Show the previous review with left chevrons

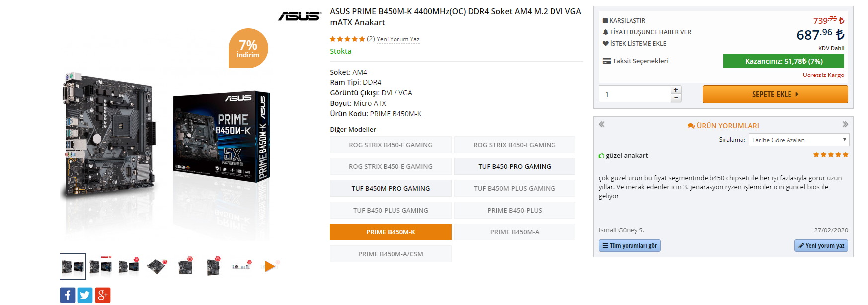602,124
